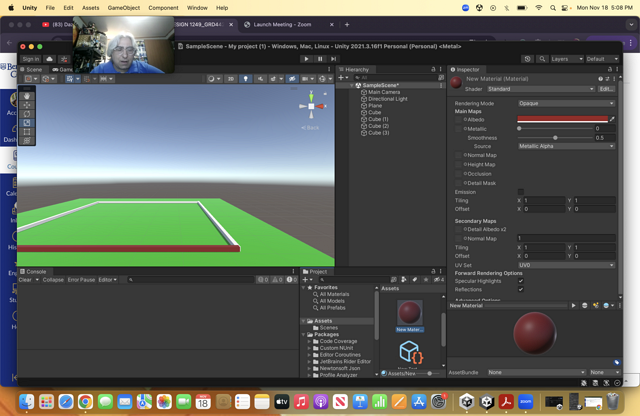Screen dimensions: 640x416
Task: Select the combined Transform tool
Action: [x=27, y=141]
